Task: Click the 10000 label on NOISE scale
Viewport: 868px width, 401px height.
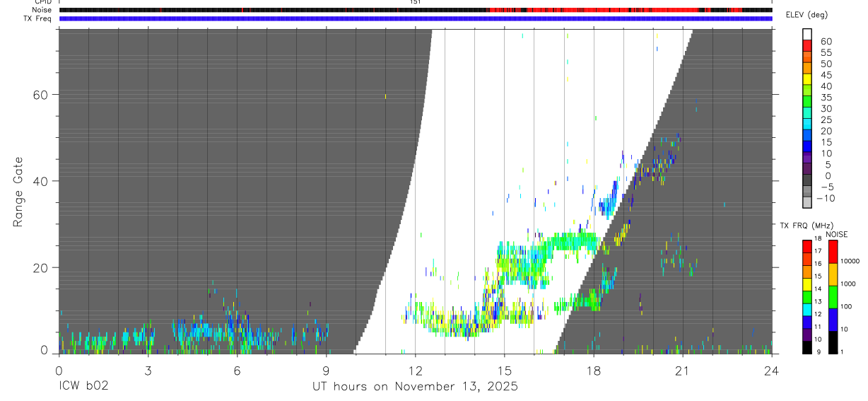Action: click(x=850, y=261)
